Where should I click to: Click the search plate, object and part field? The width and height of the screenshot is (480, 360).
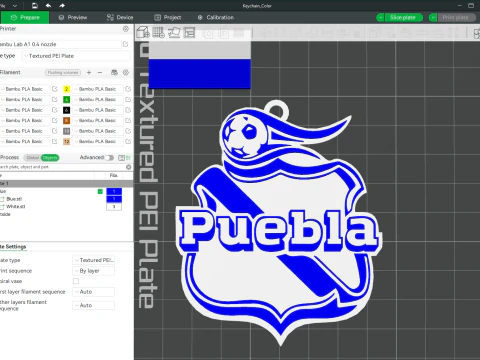[x=62, y=167]
